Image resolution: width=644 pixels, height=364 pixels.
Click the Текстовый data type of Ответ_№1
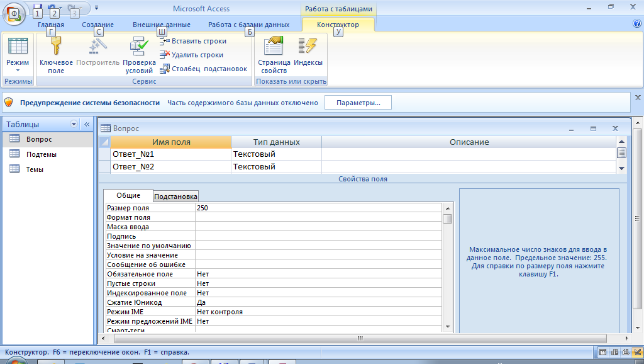point(277,154)
